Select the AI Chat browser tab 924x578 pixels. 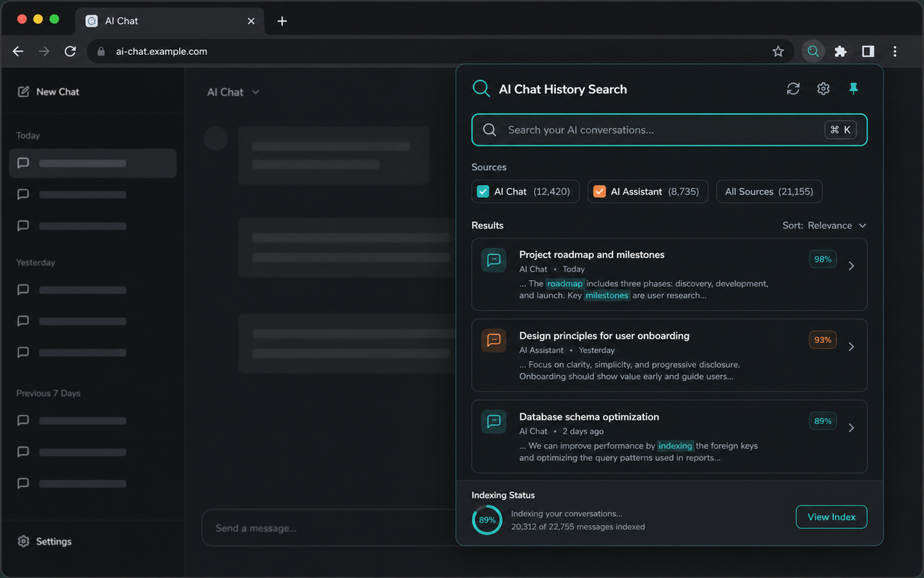point(170,21)
